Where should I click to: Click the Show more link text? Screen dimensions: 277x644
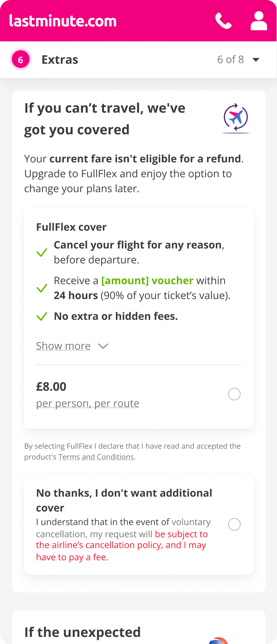[63, 346]
